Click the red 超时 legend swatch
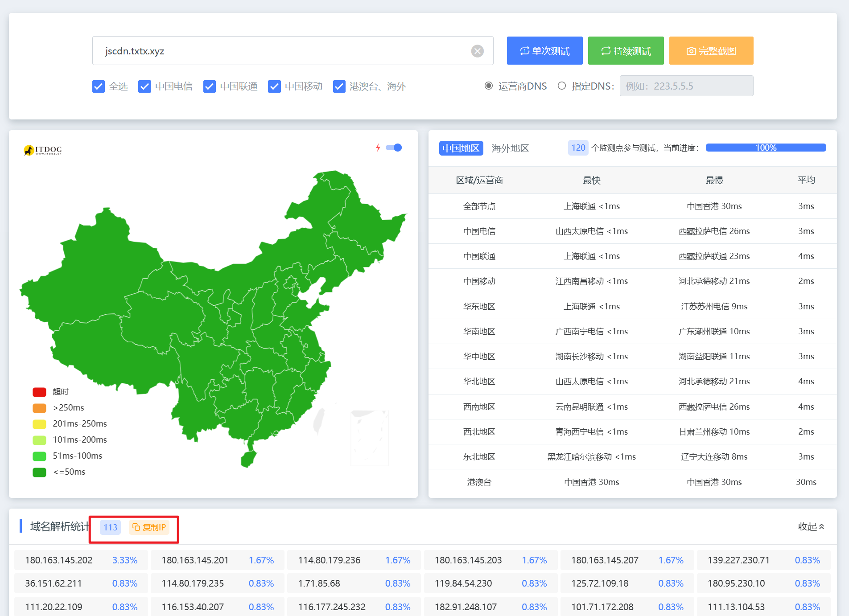 40,392
